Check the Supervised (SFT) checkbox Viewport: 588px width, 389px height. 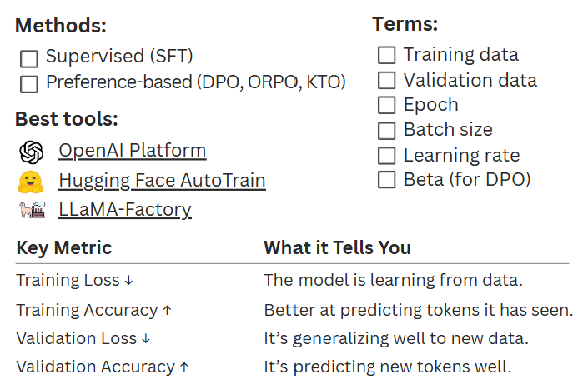pos(29,58)
